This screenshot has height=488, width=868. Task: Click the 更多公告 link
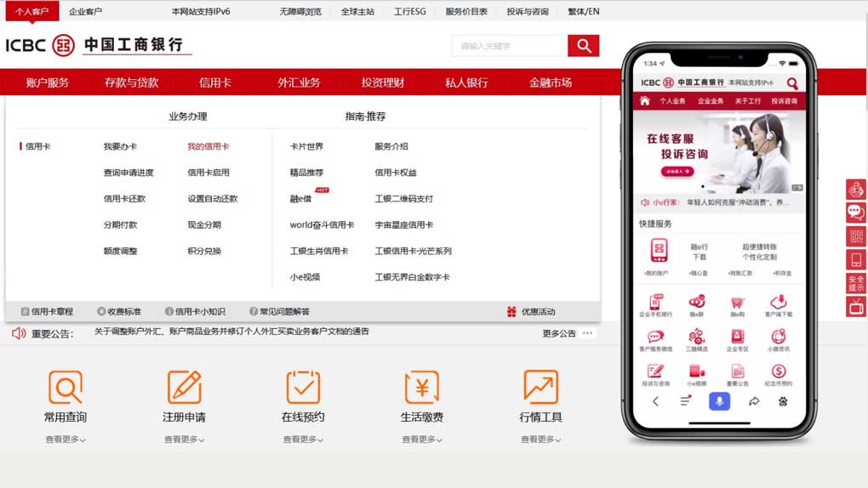(x=559, y=333)
